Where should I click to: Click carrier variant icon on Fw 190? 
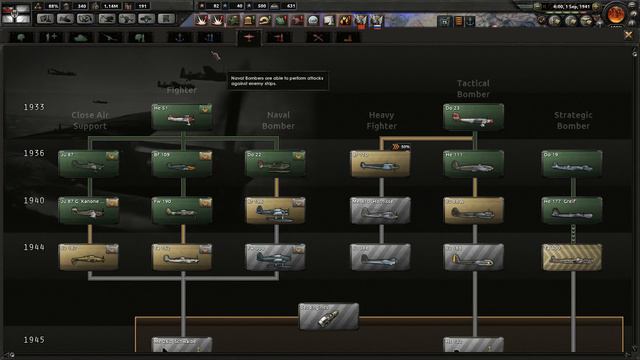coord(205,202)
